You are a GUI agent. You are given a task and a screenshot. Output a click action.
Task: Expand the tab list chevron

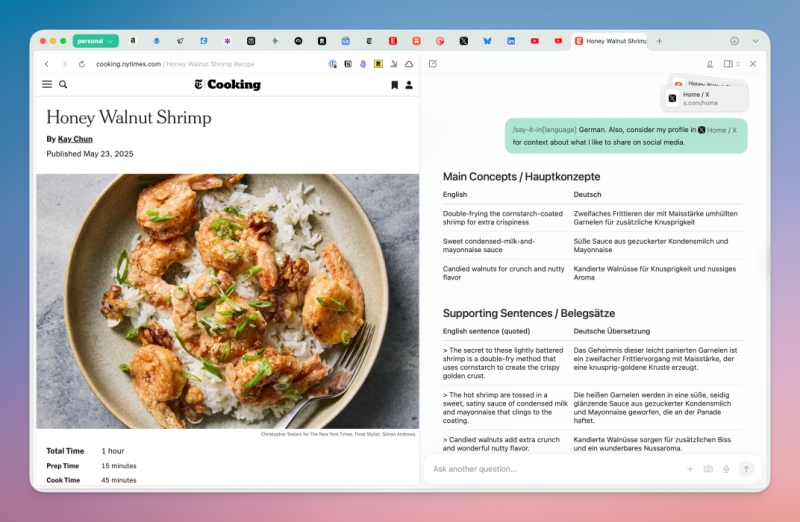pos(755,41)
